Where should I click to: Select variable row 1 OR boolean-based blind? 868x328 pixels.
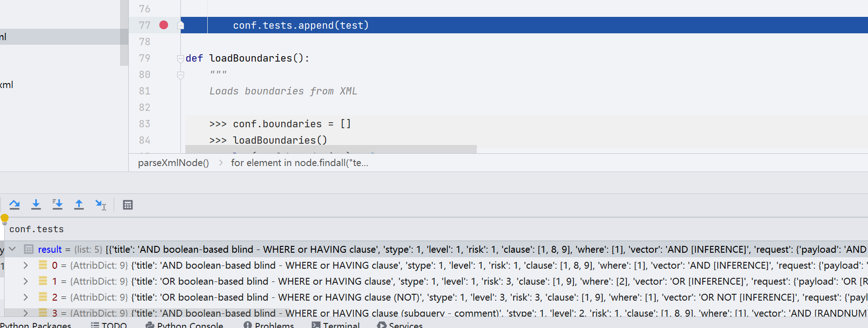point(436,281)
